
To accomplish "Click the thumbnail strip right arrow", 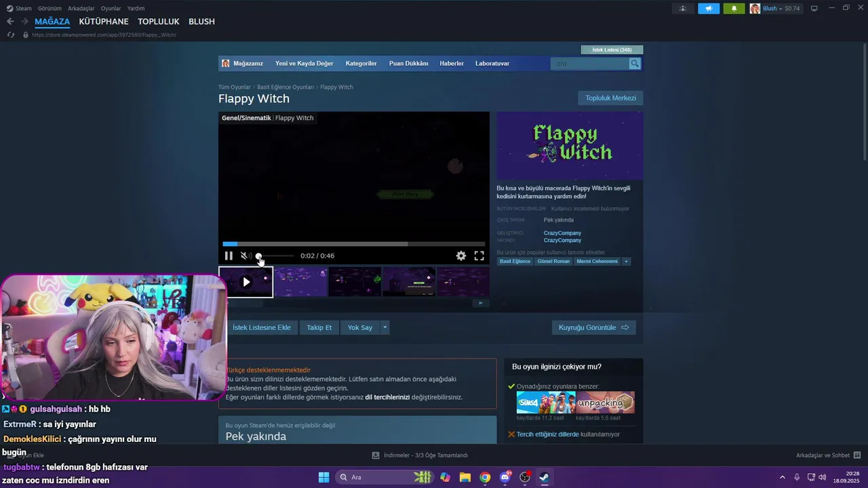I will click(x=481, y=303).
